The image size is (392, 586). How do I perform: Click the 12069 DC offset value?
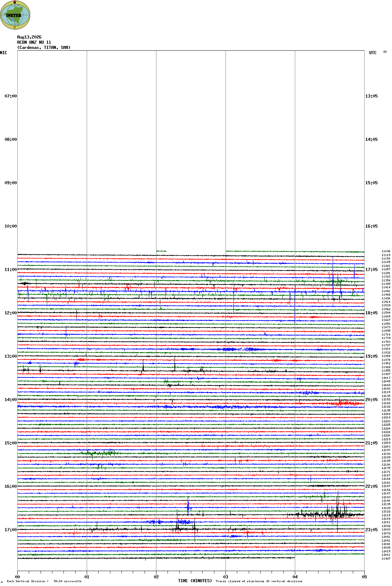[x=386, y=385]
